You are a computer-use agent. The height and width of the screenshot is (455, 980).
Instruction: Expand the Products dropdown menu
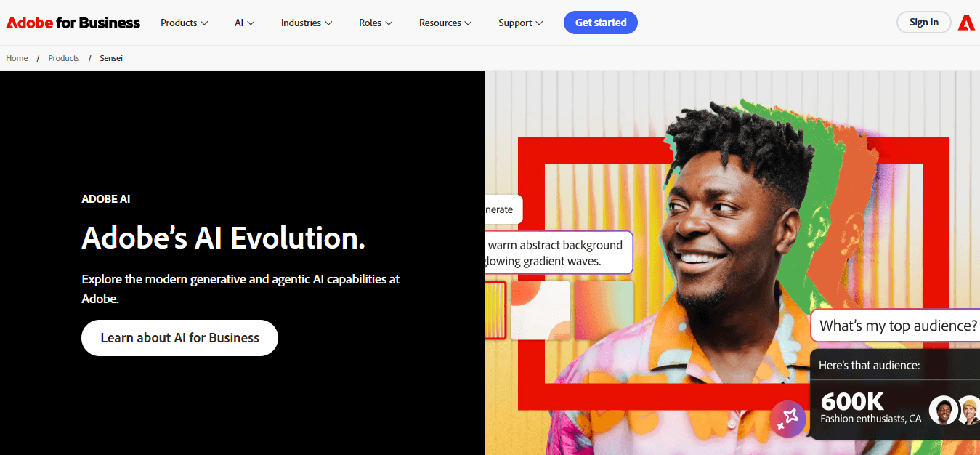pos(185,23)
